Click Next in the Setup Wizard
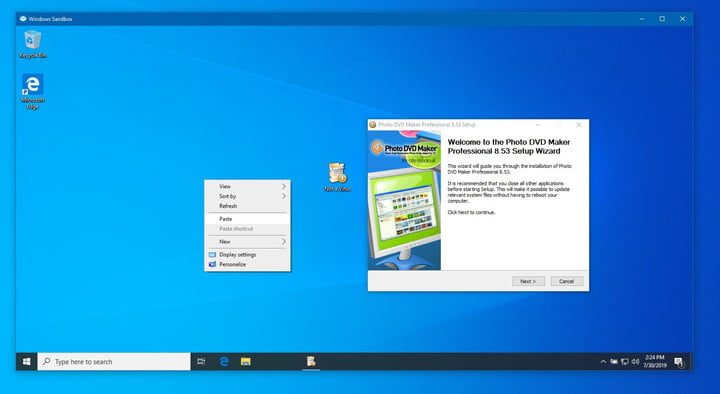The width and height of the screenshot is (720, 394). pyautogui.click(x=528, y=281)
